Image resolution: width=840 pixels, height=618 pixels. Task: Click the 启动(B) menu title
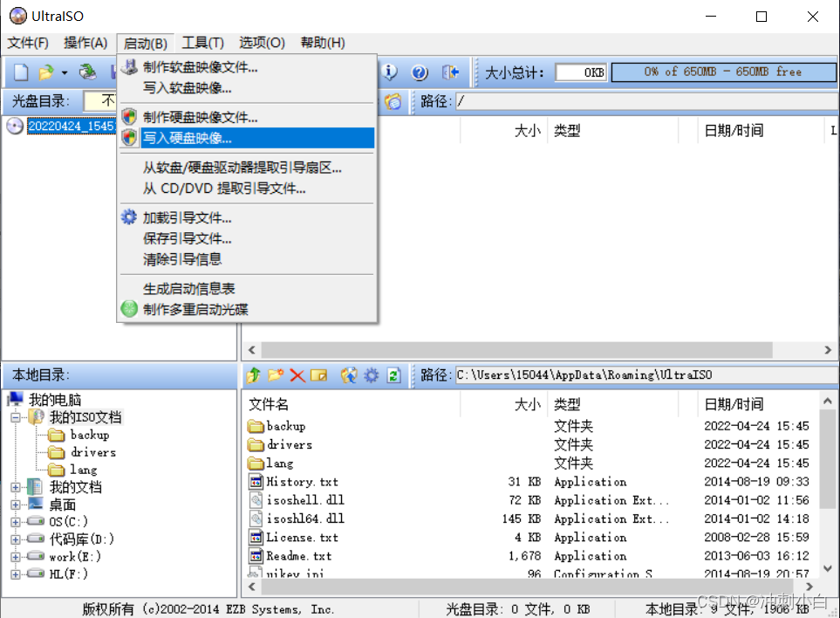145,43
